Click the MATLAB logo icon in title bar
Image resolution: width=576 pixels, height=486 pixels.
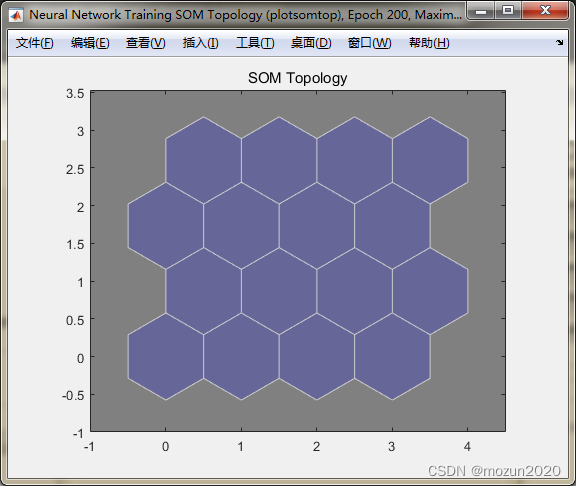tap(16, 15)
